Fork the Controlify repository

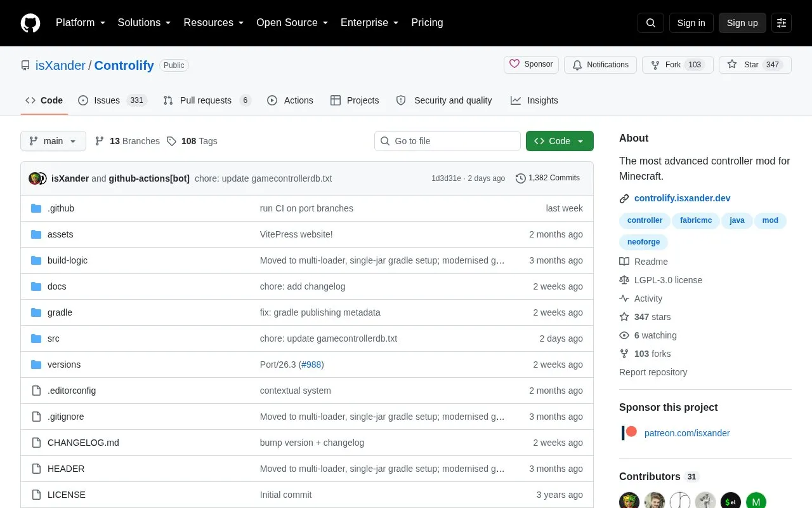pos(678,65)
